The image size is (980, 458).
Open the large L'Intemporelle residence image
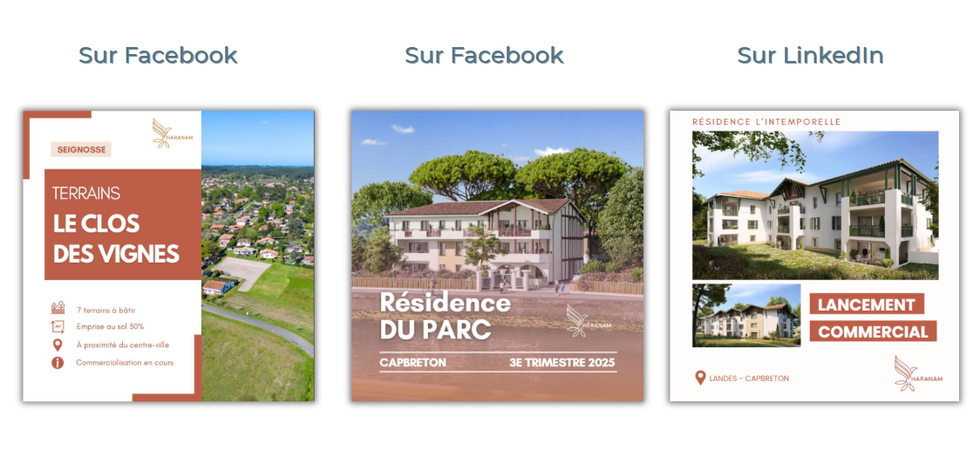tap(815, 205)
